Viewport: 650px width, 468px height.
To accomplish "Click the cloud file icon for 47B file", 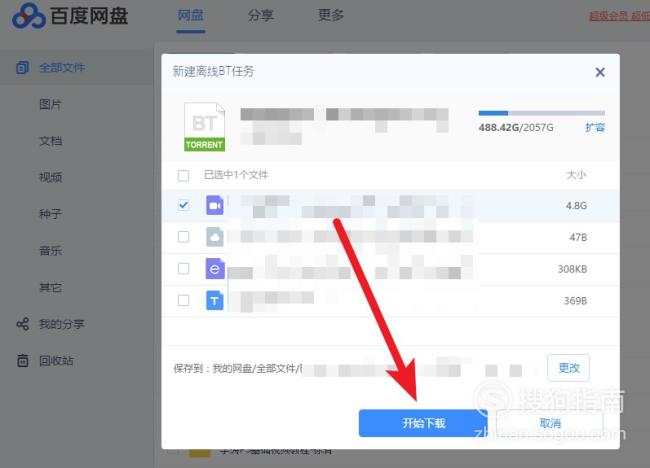I will click(215, 237).
